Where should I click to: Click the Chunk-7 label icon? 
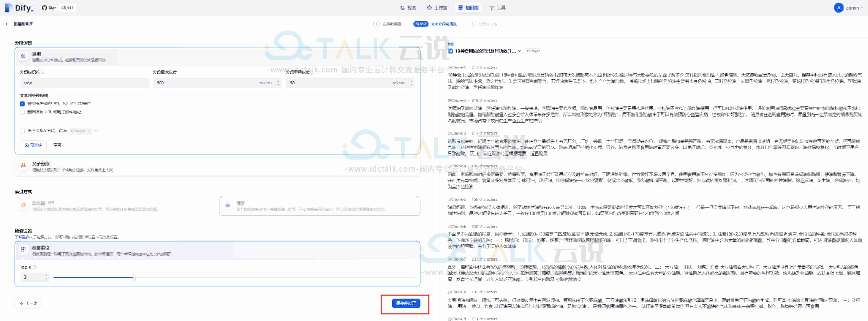click(x=449, y=259)
